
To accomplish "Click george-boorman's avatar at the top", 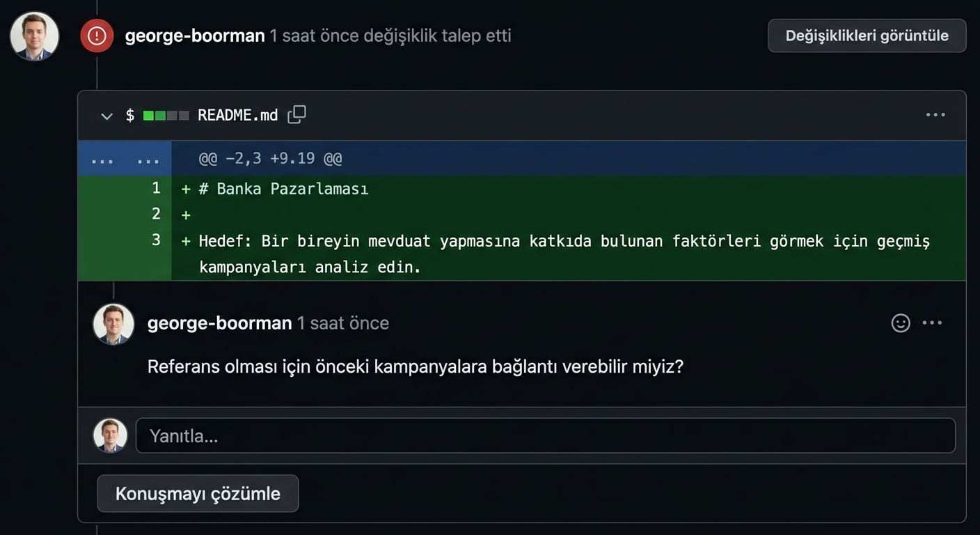I will tap(34, 36).
